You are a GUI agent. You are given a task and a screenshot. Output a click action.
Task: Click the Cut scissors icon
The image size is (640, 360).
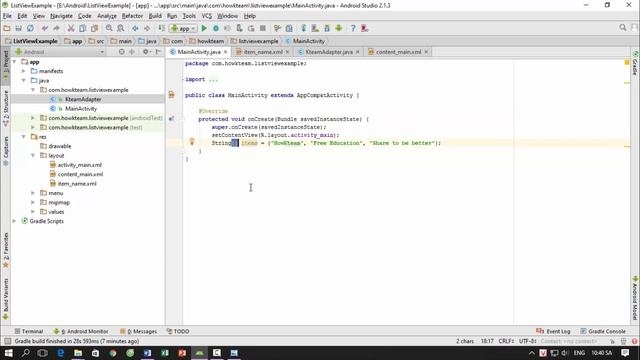(71, 28)
